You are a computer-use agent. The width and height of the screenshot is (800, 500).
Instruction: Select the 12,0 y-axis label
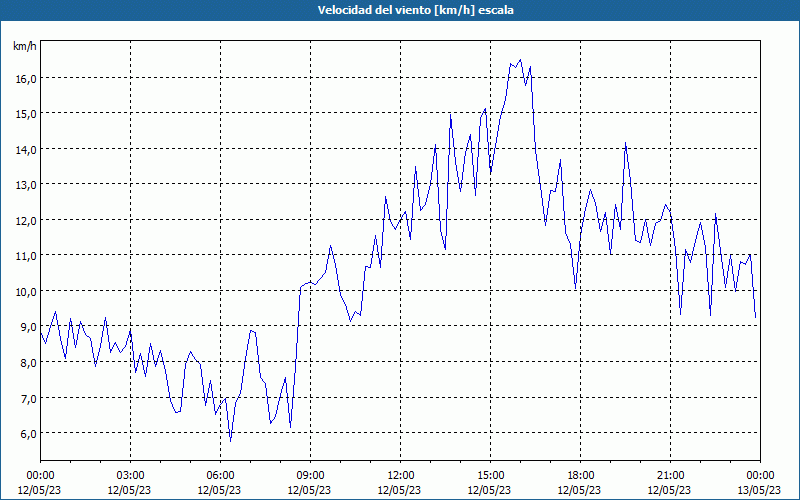(x=26, y=220)
